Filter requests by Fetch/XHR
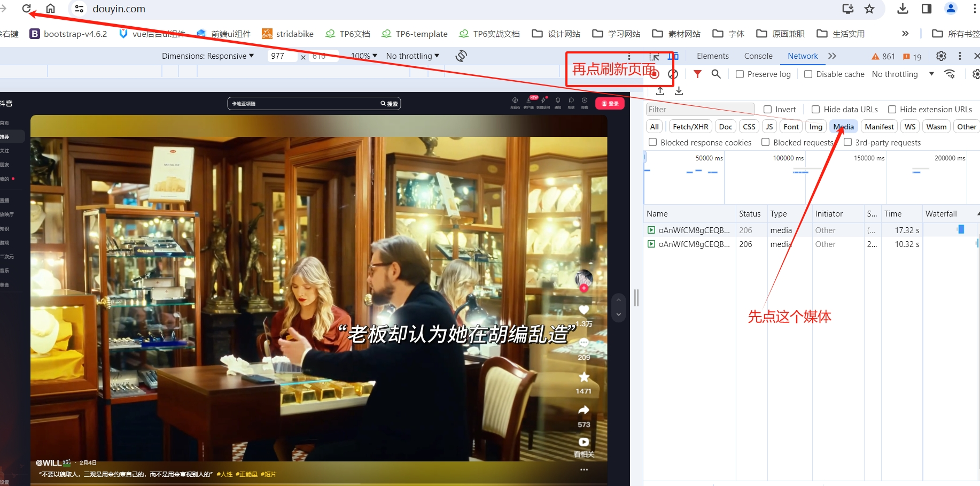 coord(690,127)
